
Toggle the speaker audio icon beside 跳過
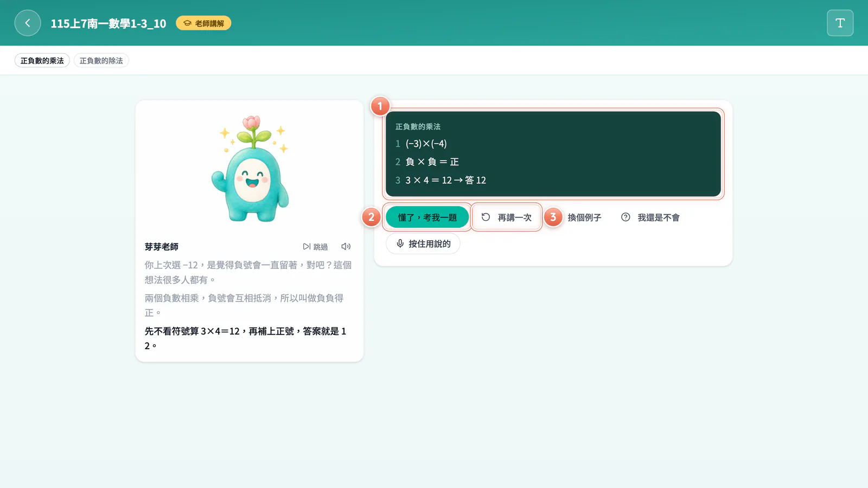[346, 247]
